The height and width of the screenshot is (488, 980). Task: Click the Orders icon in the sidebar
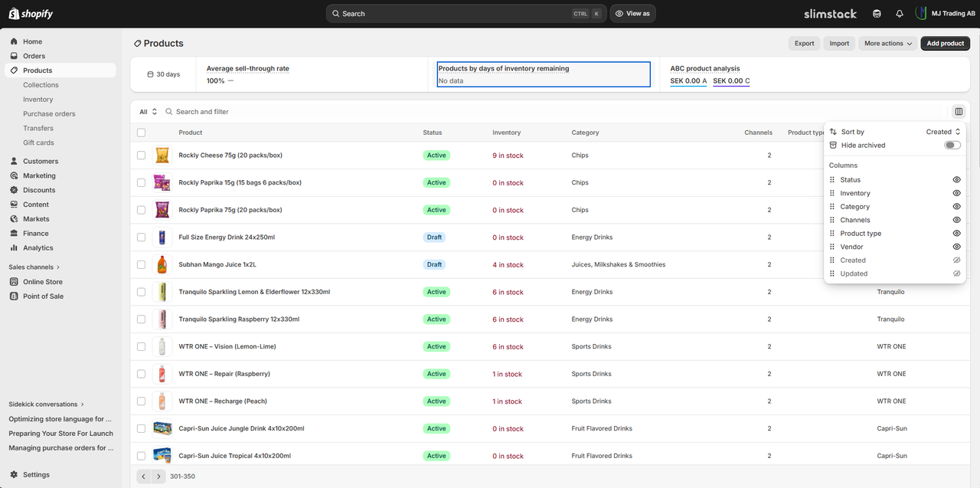click(x=14, y=56)
